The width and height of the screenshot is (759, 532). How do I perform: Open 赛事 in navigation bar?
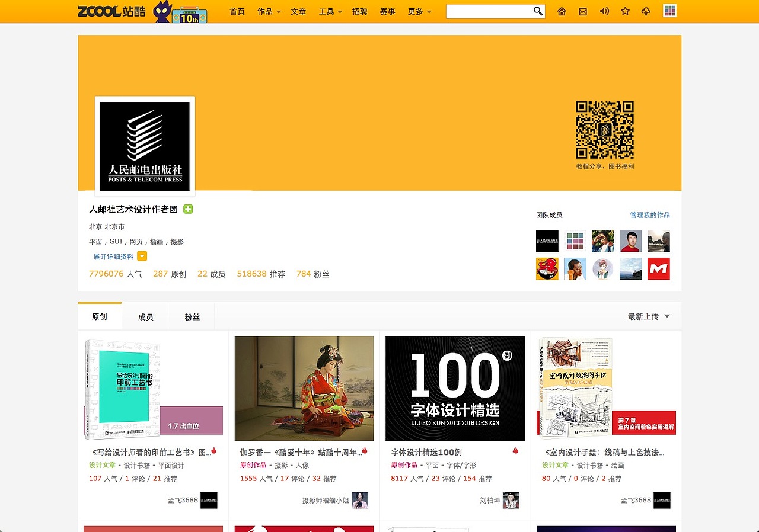(x=388, y=11)
